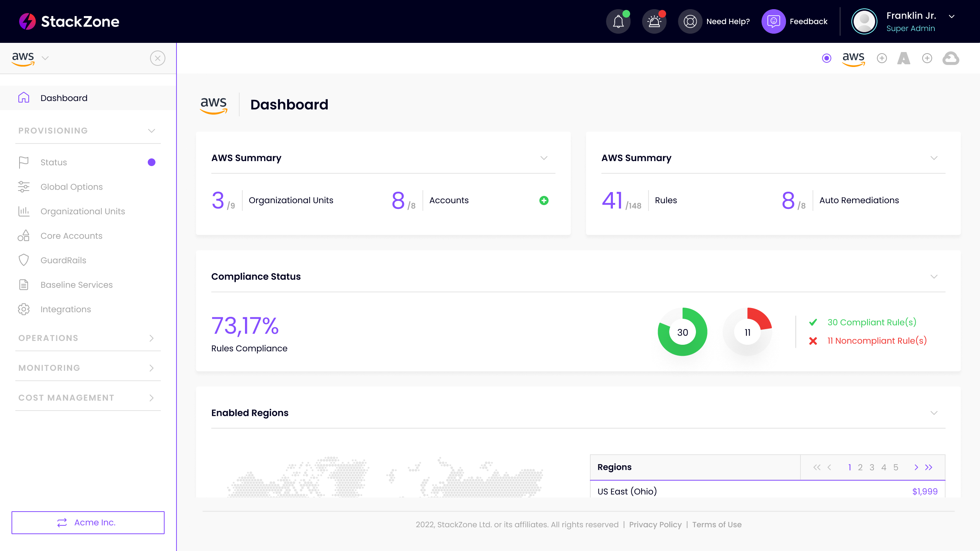Go to next regions page arrow
Screen dimensions: 980x551
point(916,467)
